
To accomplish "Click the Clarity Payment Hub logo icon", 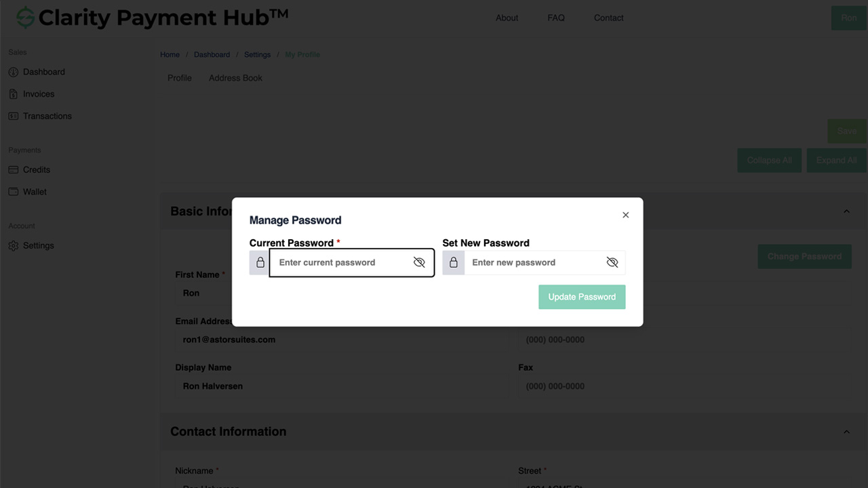I will [24, 18].
